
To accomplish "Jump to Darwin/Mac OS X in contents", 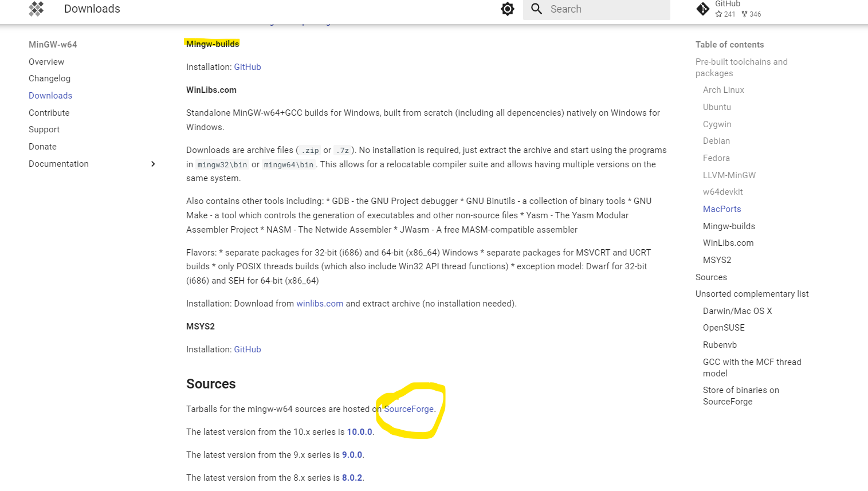I will tap(737, 311).
